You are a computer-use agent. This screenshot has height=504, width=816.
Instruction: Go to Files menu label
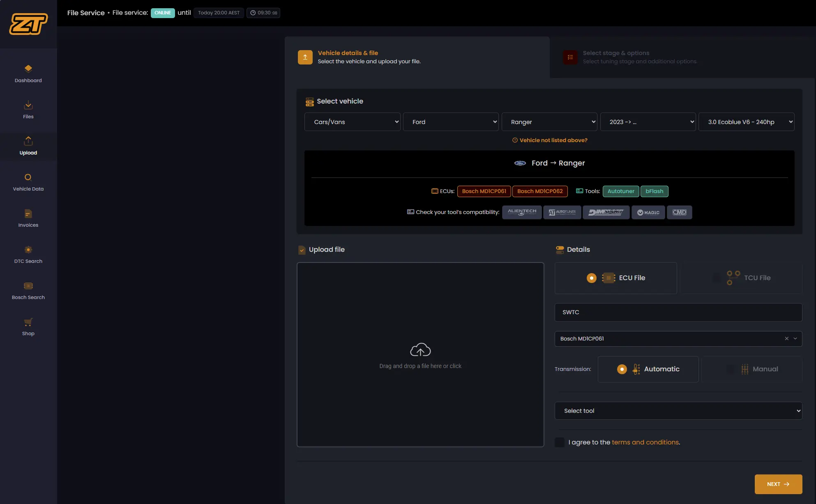pyautogui.click(x=28, y=117)
